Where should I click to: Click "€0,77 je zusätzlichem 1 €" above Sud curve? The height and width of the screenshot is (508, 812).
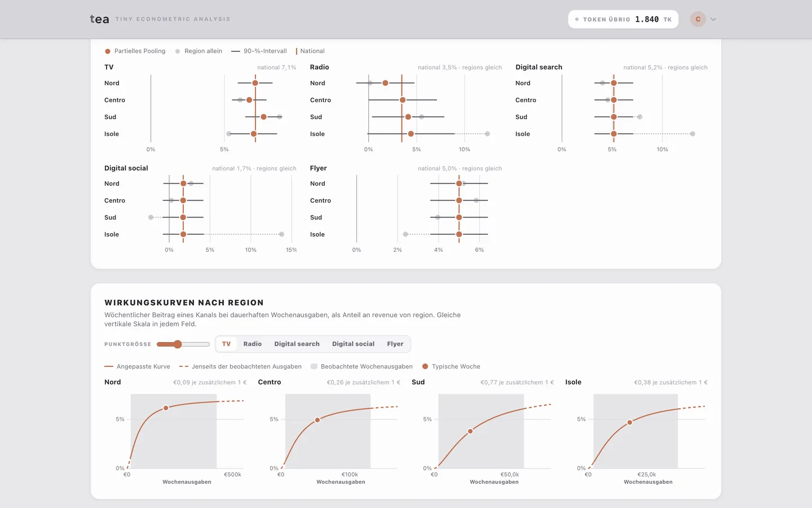click(517, 383)
